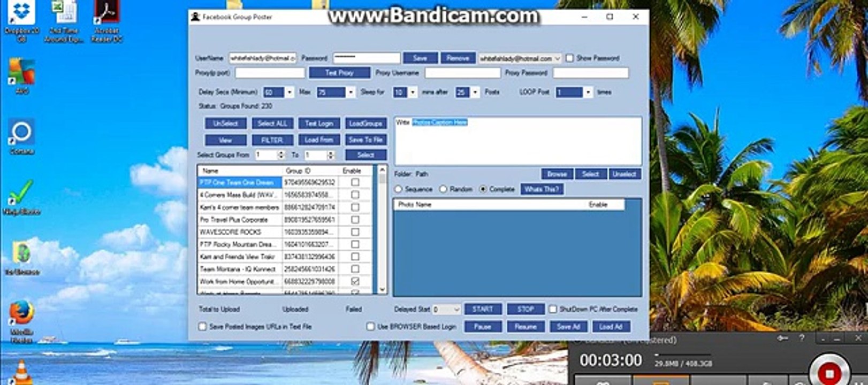Screen dimensions: 868x385
Task: Open the Excel spreadsheet desktop shortcut
Action: click(x=64, y=20)
